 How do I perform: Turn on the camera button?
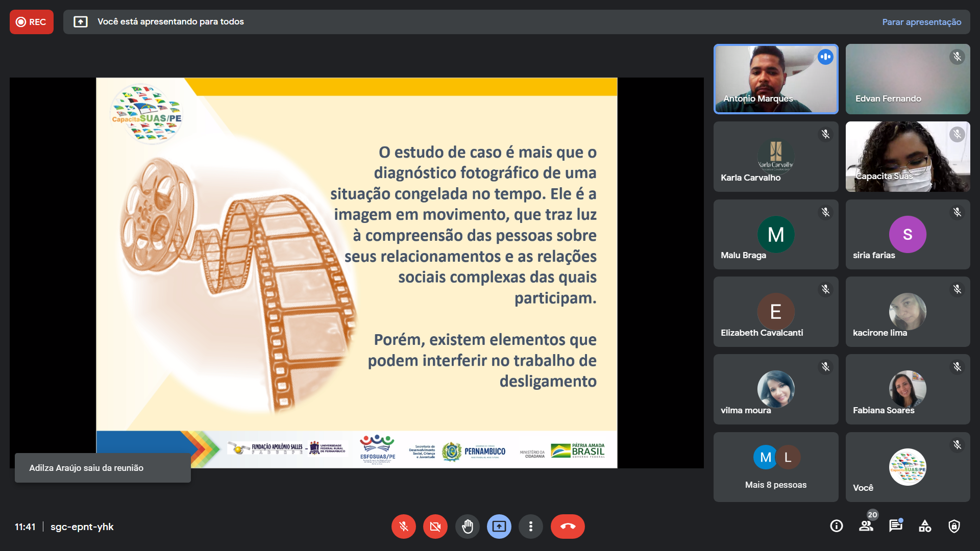pyautogui.click(x=435, y=527)
